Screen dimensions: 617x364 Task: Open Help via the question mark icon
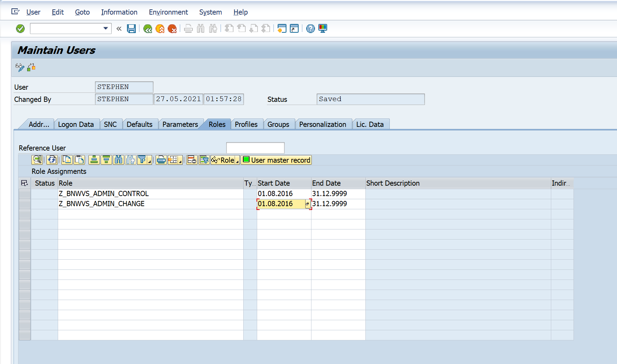(310, 29)
